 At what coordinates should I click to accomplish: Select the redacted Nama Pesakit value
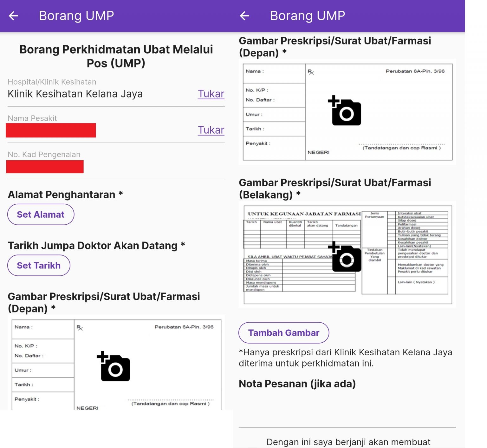51,130
